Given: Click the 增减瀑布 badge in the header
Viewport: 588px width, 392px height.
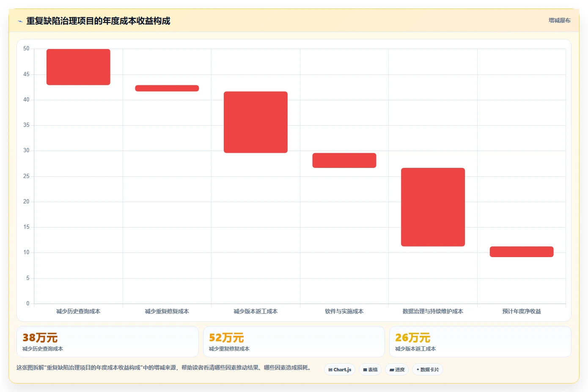Looking at the screenshot, I should (x=559, y=20).
